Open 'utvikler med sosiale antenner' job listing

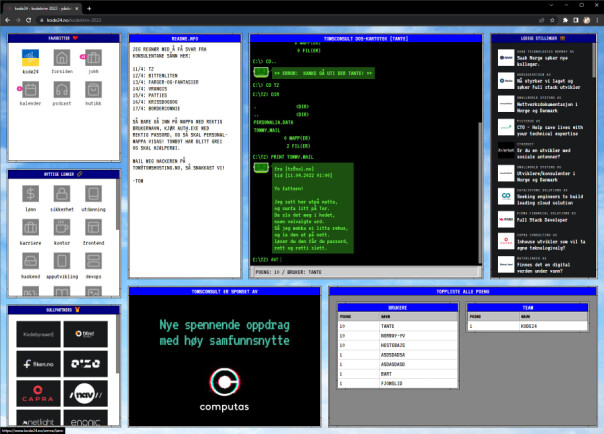544,151
